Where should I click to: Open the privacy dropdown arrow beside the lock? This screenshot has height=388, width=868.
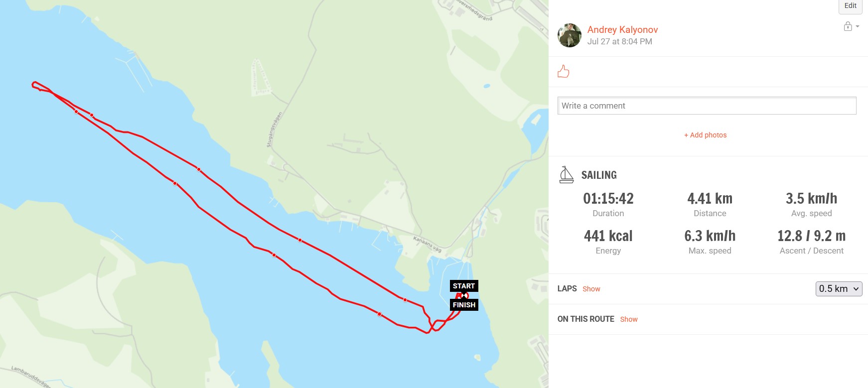(858, 26)
